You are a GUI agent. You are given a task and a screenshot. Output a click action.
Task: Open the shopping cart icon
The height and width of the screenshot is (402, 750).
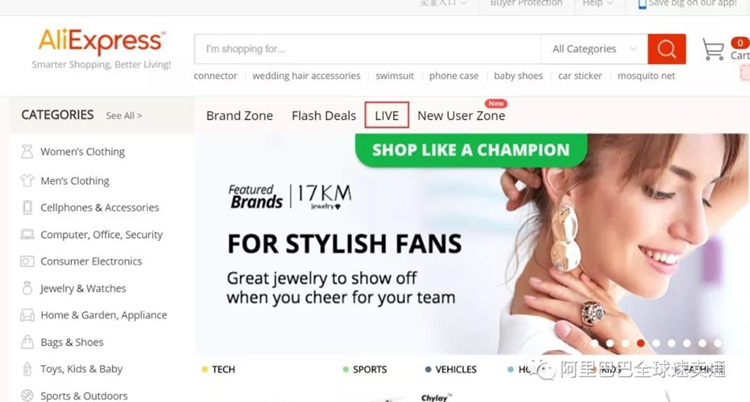point(713,49)
